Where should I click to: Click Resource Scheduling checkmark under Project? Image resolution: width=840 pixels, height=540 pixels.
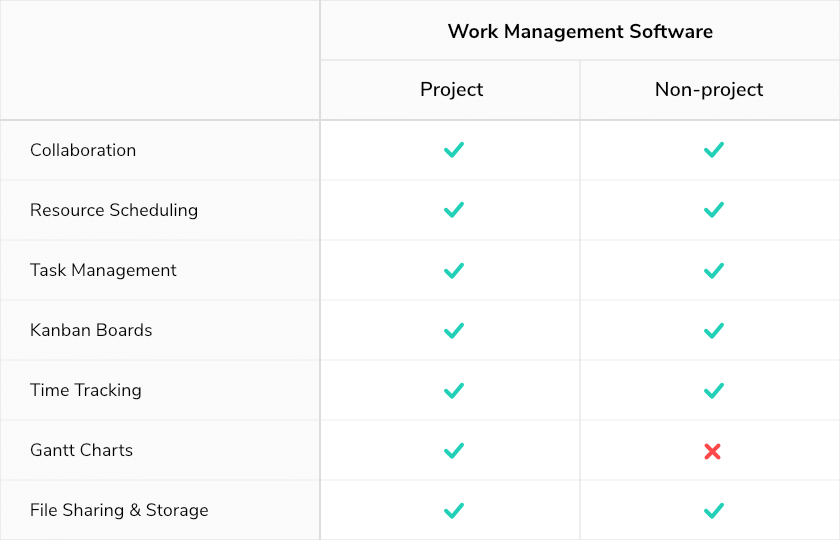pyautogui.click(x=454, y=210)
